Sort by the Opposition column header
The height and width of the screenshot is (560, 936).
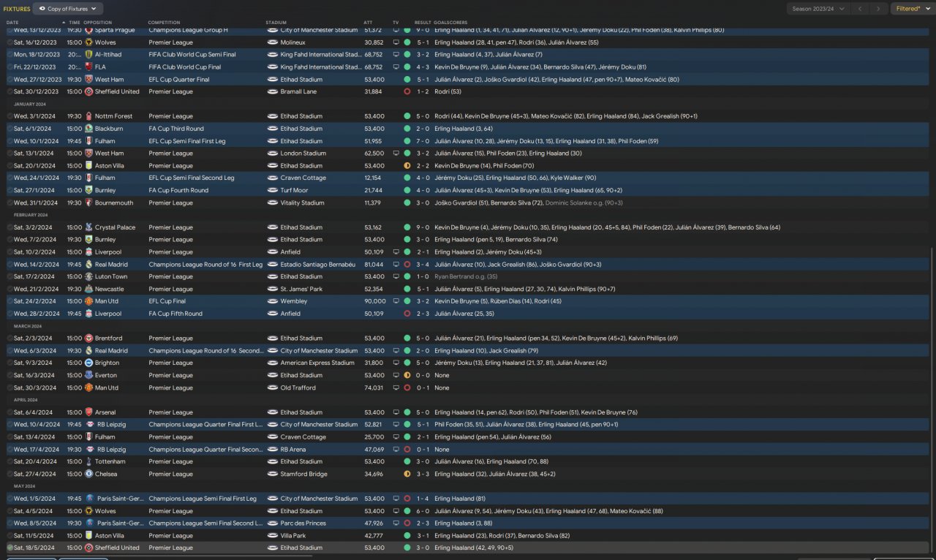[x=98, y=23]
